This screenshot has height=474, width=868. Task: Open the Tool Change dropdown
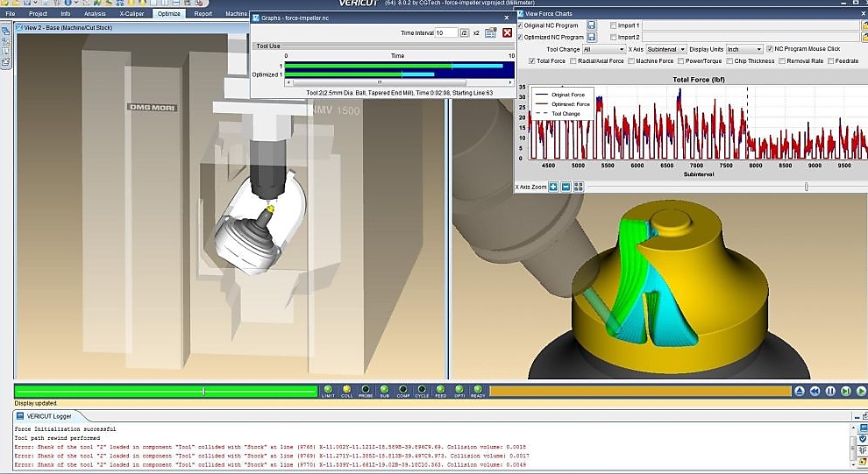pos(603,49)
